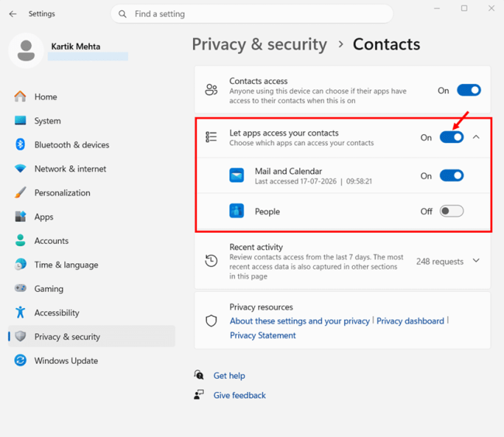Open System settings page
504x437 pixels.
pyautogui.click(x=91, y=120)
